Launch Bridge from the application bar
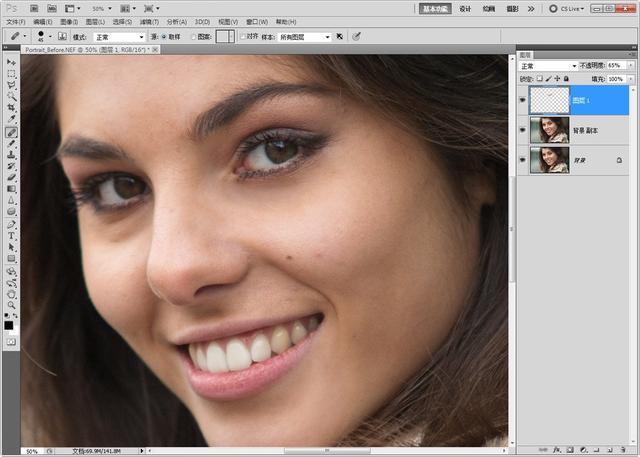Image resolution: width=640 pixels, height=457 pixels. click(x=34, y=8)
